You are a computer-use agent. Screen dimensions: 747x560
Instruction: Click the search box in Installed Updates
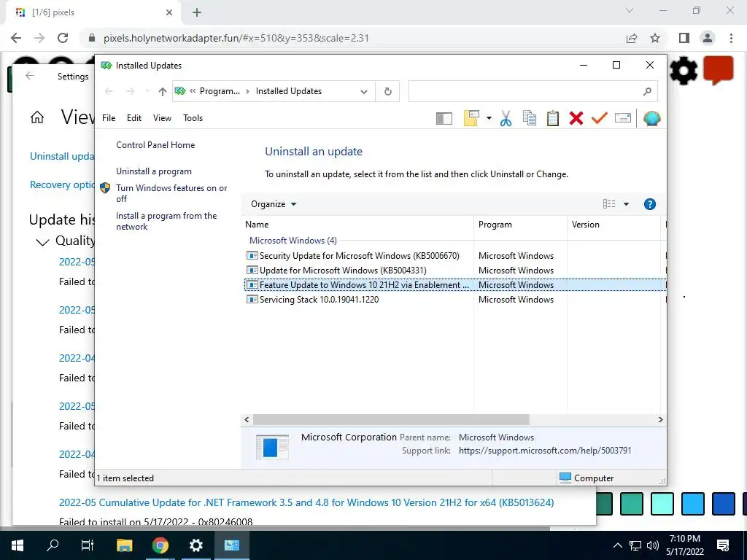pos(533,91)
